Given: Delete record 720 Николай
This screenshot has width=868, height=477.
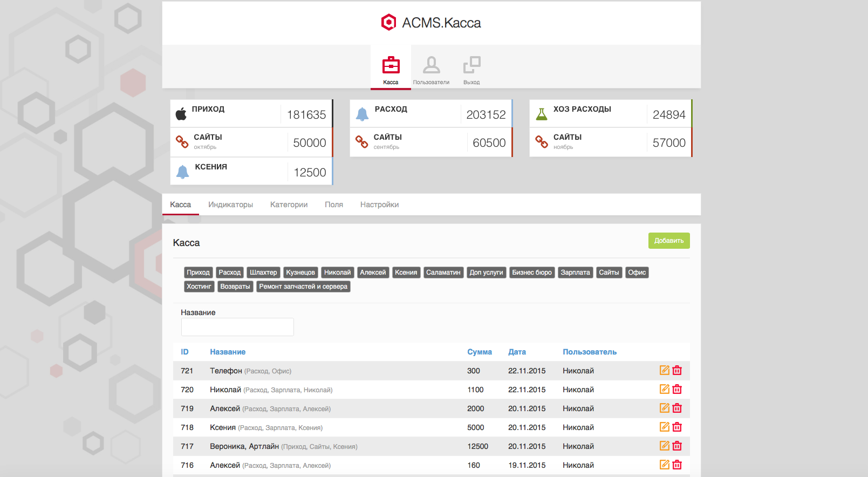Looking at the screenshot, I should tap(677, 389).
